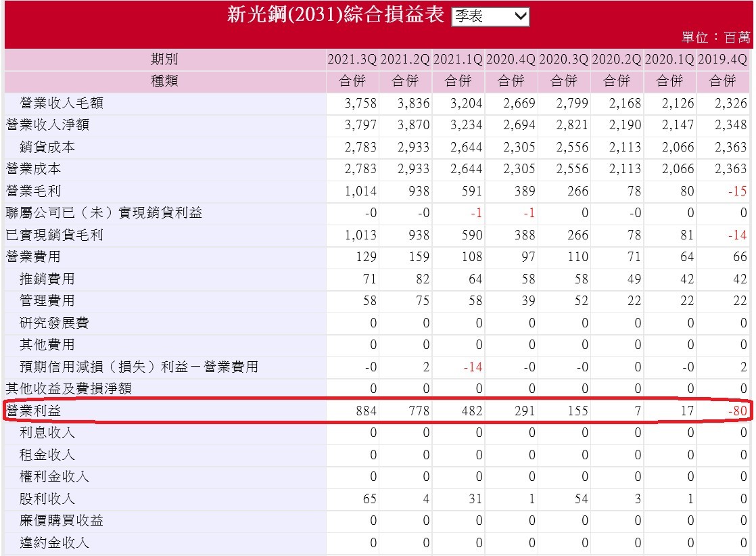Click the 違約金收入 row label
756x556 pixels.
tap(55, 542)
